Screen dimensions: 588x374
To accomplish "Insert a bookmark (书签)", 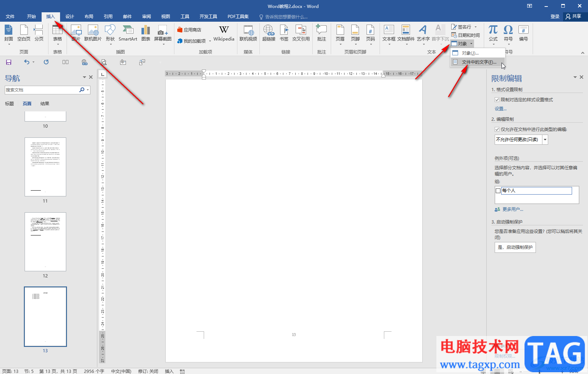I will point(284,33).
